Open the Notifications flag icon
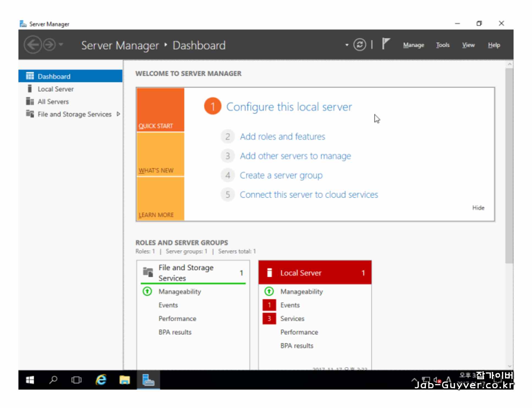The width and height of the screenshot is (532, 408). tap(386, 44)
